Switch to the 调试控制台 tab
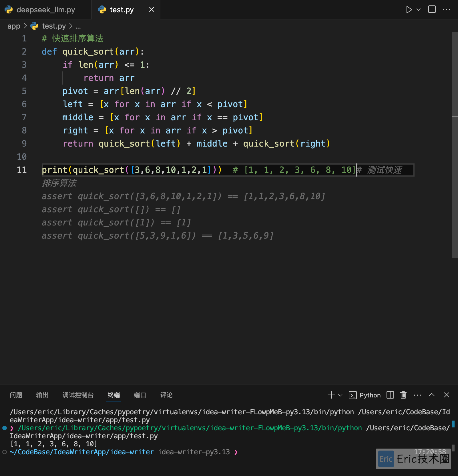458x476 pixels. point(78,395)
